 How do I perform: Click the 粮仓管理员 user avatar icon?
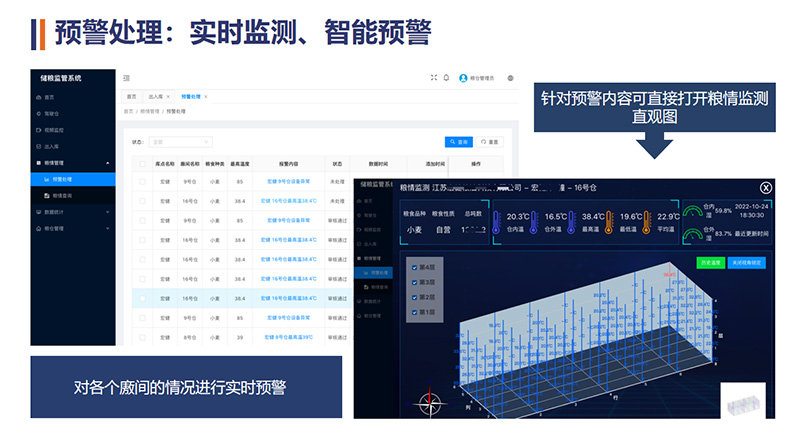(x=463, y=78)
